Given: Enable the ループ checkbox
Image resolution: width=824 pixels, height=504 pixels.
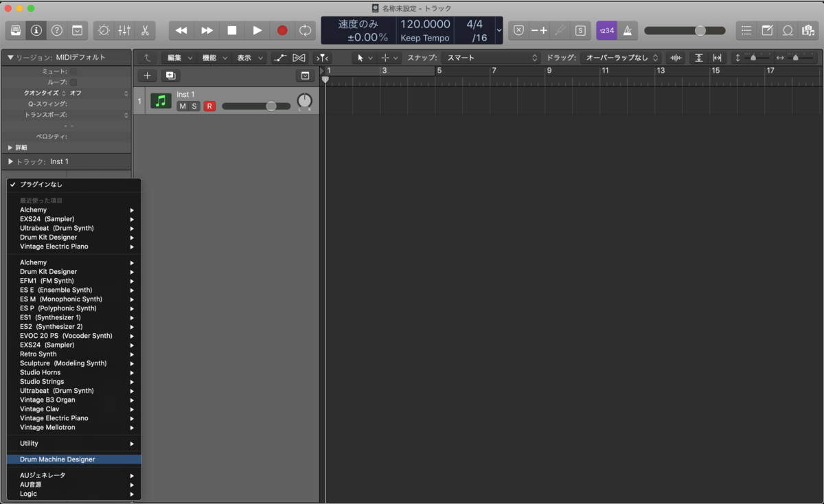Looking at the screenshot, I should click(x=73, y=82).
